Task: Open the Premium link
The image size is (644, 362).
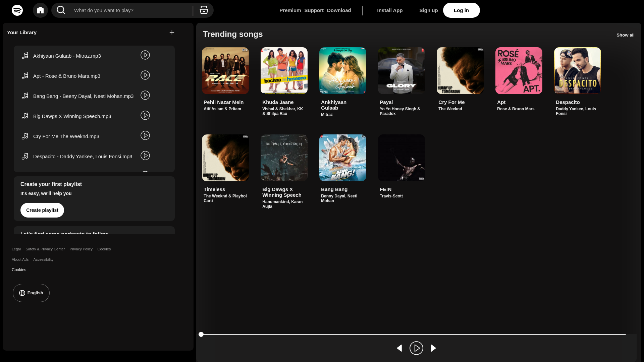Action: pos(290,10)
